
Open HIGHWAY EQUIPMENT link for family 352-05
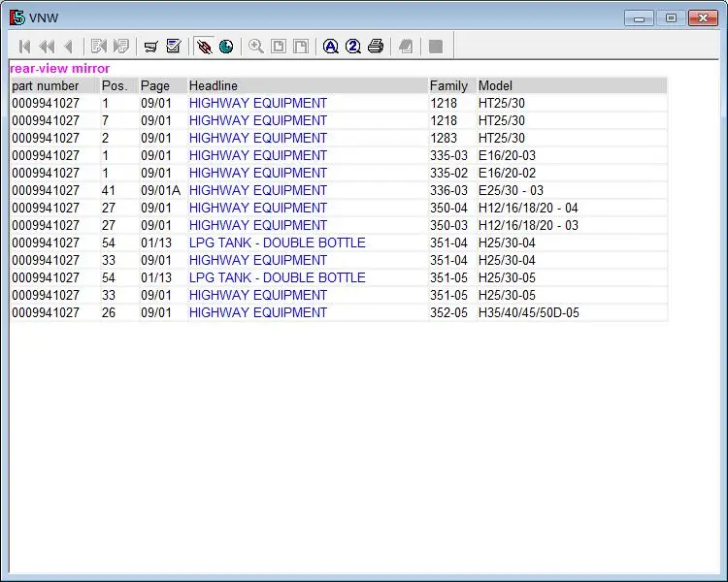(257, 312)
